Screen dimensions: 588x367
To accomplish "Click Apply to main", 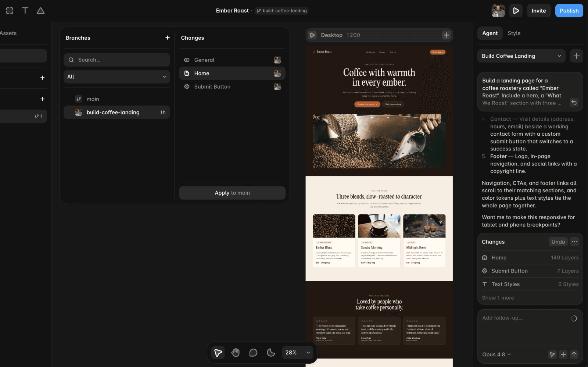I will pos(232,193).
